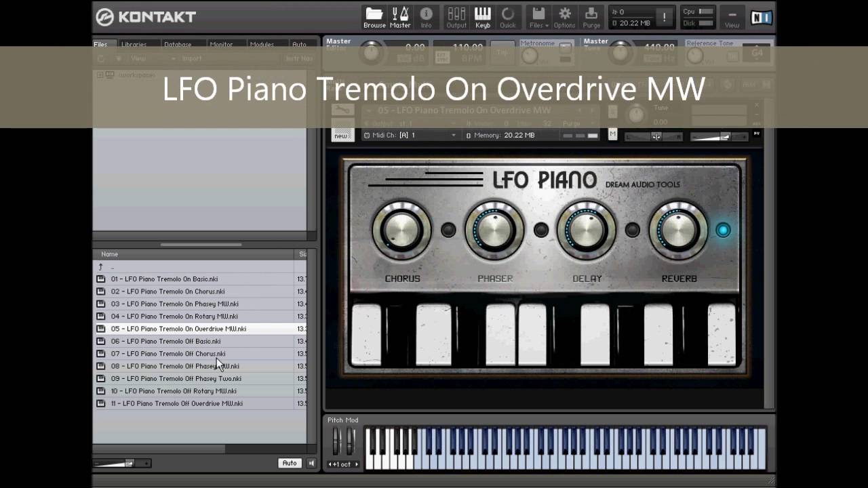Click the Pitch wheel on the keyboard

click(x=335, y=441)
